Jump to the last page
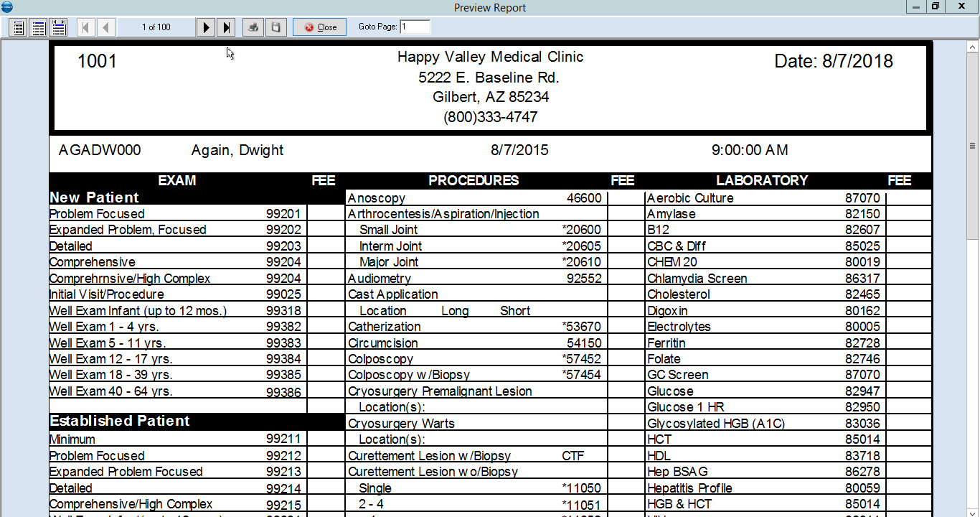The image size is (980, 517). [226, 27]
